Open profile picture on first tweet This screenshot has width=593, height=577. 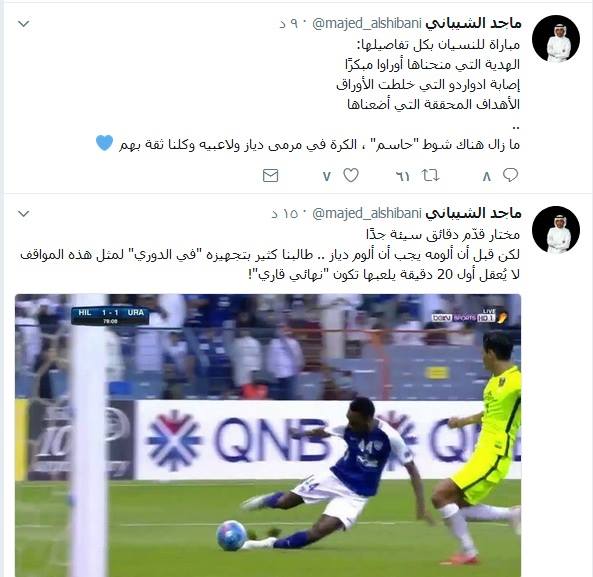556,39
